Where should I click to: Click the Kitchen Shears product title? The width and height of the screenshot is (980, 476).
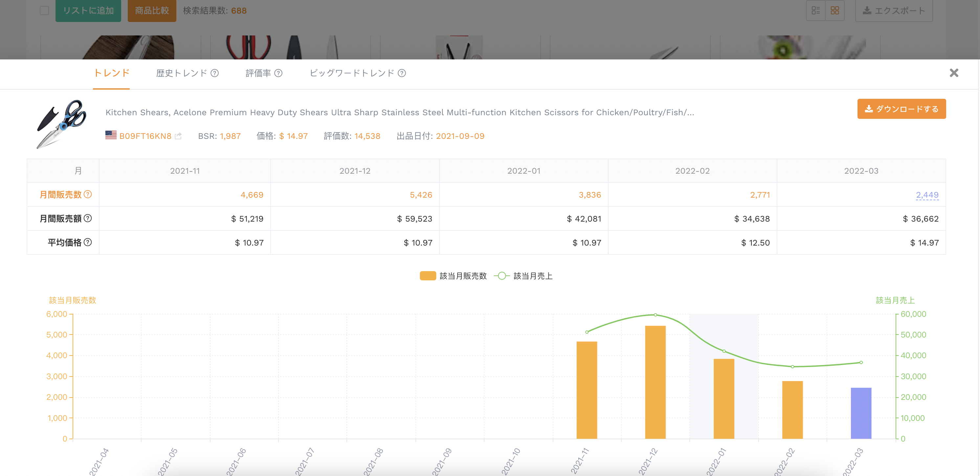[x=399, y=113]
